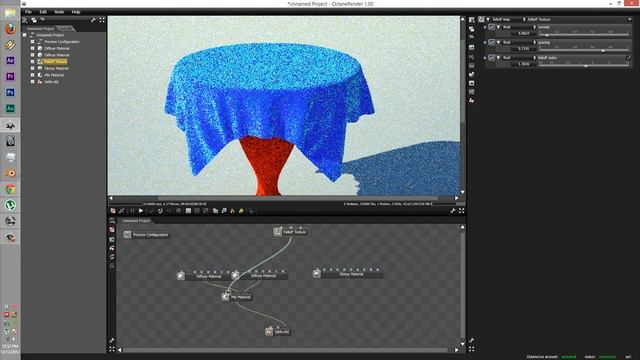640x360 pixels.
Task: Collapse the node inspector with top-right arrow
Action: (629, 19)
